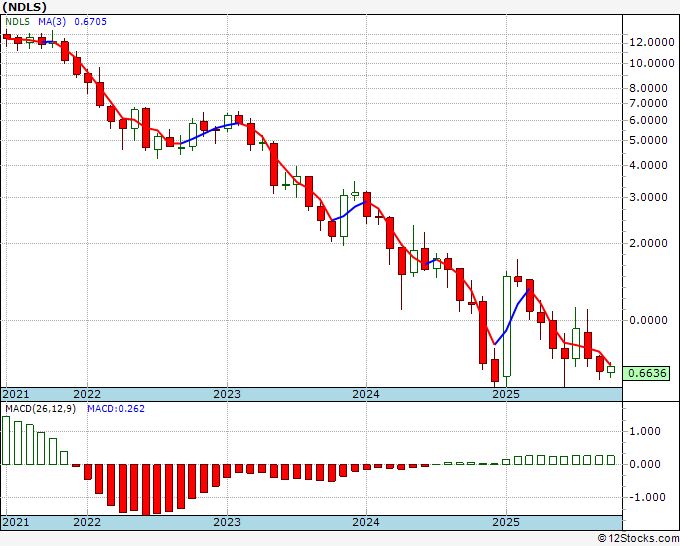
Task: Click the 12.0000 price axis label
Action: (x=652, y=43)
